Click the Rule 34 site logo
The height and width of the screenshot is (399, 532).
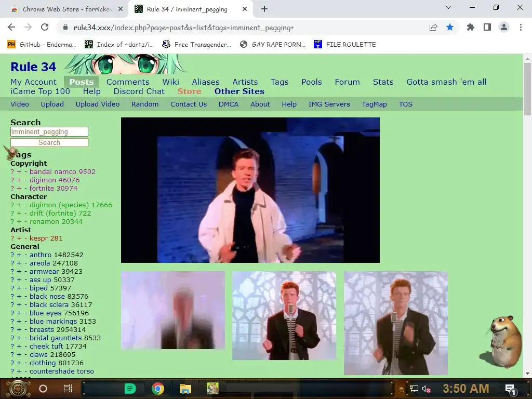coord(33,67)
